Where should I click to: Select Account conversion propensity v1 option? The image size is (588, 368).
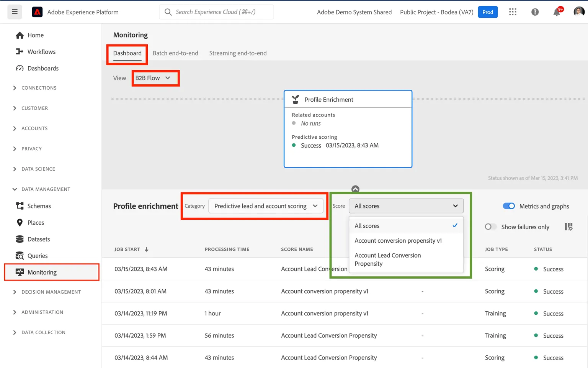406,241
